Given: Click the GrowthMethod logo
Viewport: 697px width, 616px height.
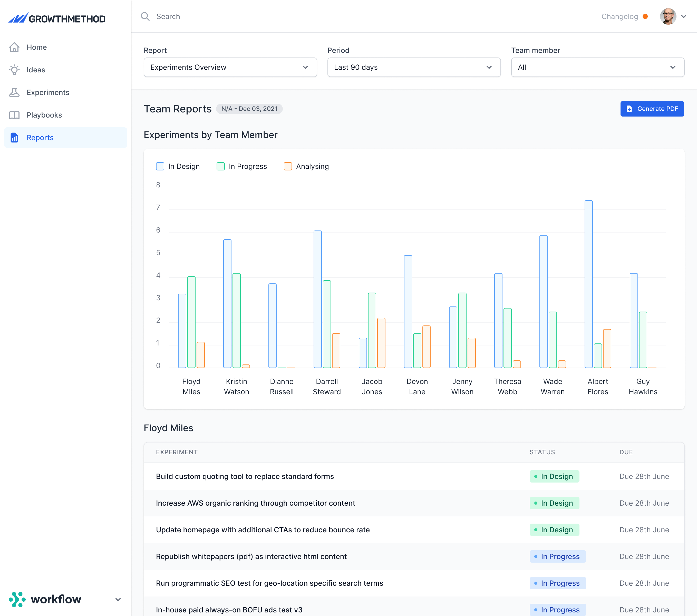Looking at the screenshot, I should pyautogui.click(x=57, y=18).
